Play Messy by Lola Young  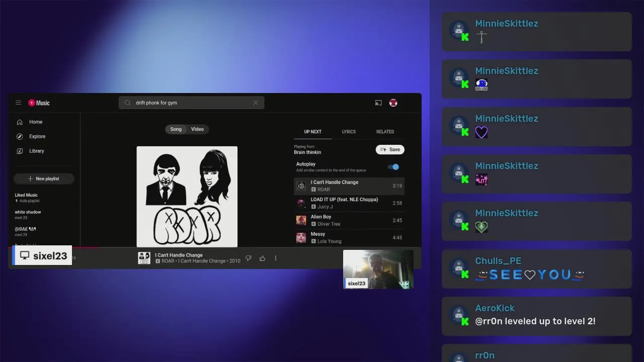point(349,237)
